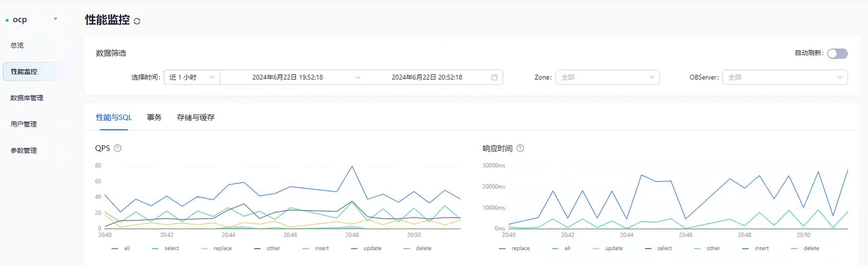This screenshot has height=266, width=868.
Task: Hide the insert series in 响应时间 legend
Action: coord(756,248)
